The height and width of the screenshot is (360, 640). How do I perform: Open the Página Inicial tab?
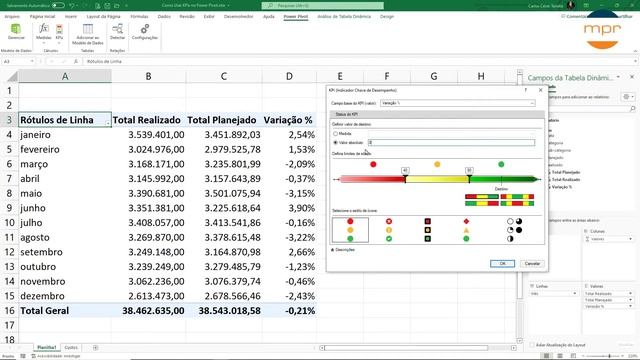click(42, 16)
